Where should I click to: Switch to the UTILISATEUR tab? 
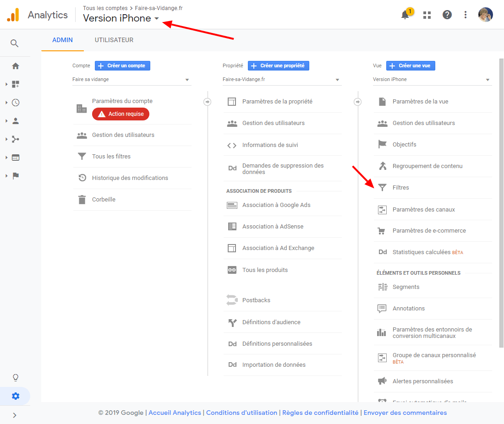coord(114,40)
